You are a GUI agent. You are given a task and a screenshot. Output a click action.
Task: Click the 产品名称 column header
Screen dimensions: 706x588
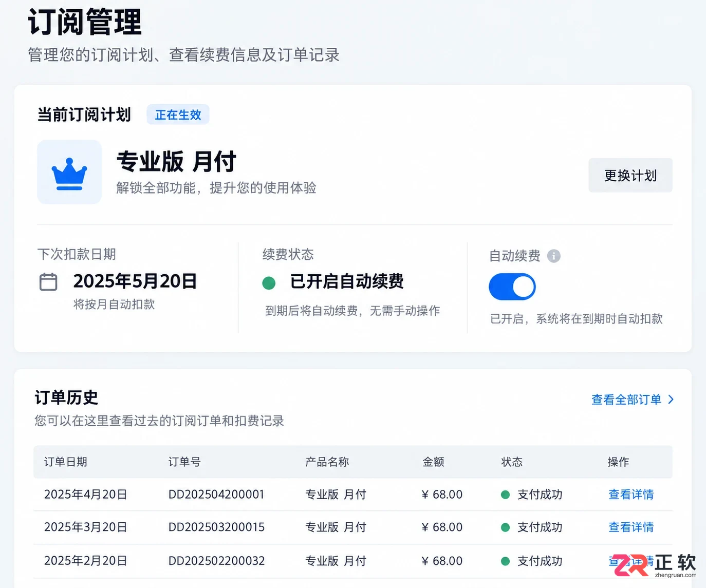[x=327, y=462]
